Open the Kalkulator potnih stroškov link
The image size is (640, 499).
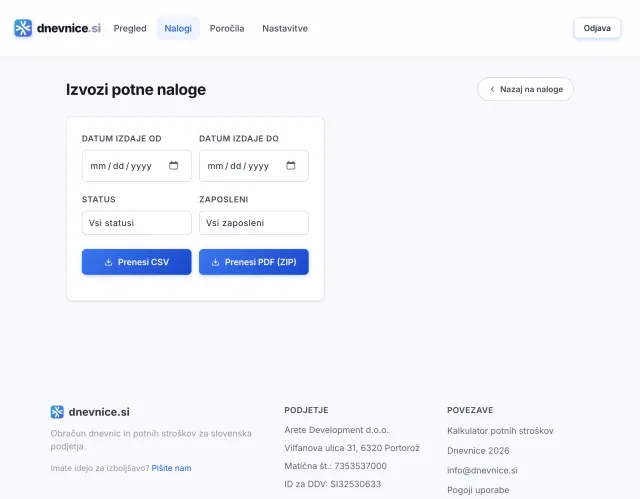[500, 431]
